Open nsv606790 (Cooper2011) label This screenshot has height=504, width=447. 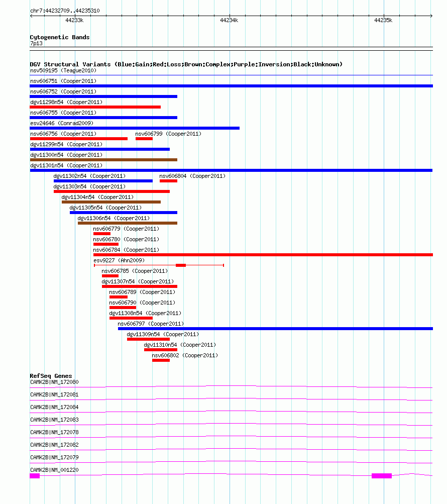coord(142,303)
